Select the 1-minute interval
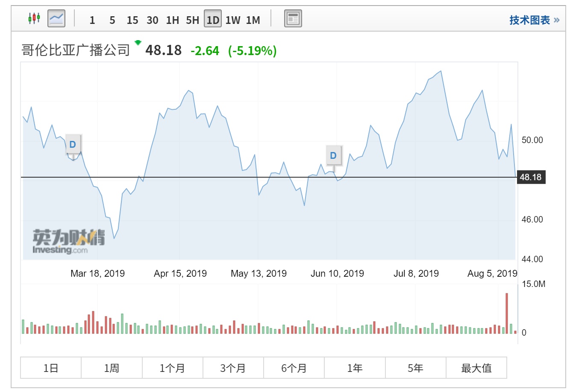The height and width of the screenshot is (392, 573). (x=92, y=20)
